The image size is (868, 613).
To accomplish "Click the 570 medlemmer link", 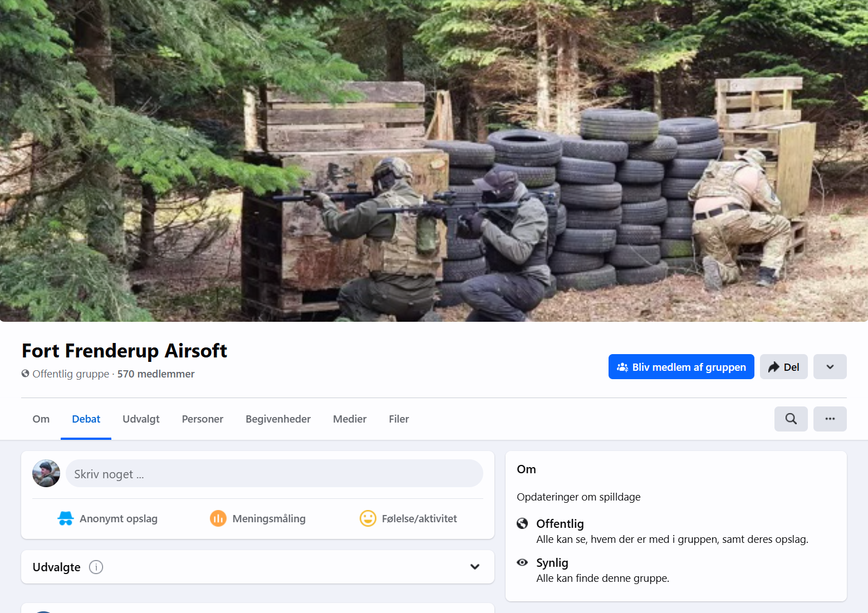I will tap(156, 374).
